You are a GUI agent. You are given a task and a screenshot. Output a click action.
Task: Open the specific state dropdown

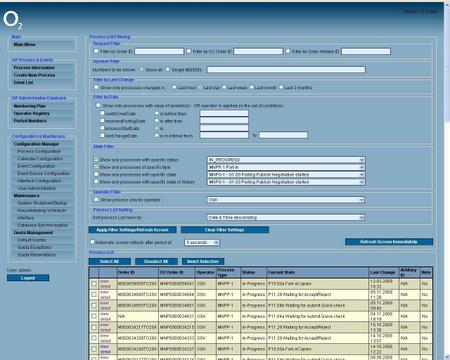click(286, 175)
